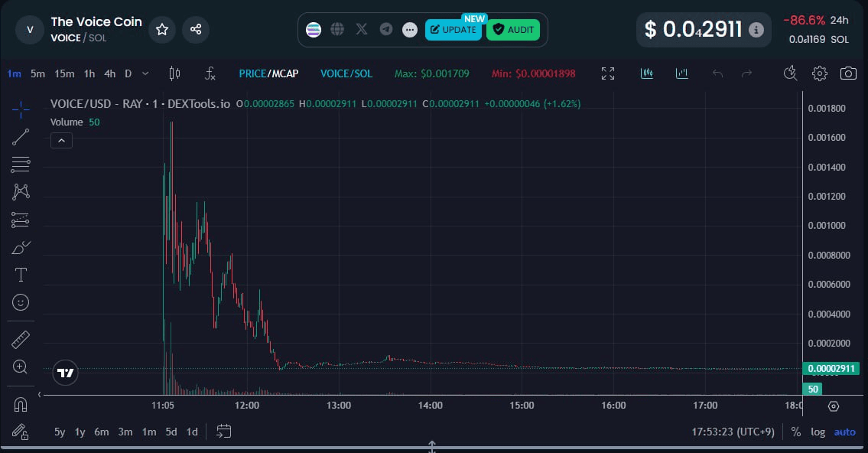This screenshot has width=868, height=453.
Task: Set bottom chart range to 1m
Action: 149,432
